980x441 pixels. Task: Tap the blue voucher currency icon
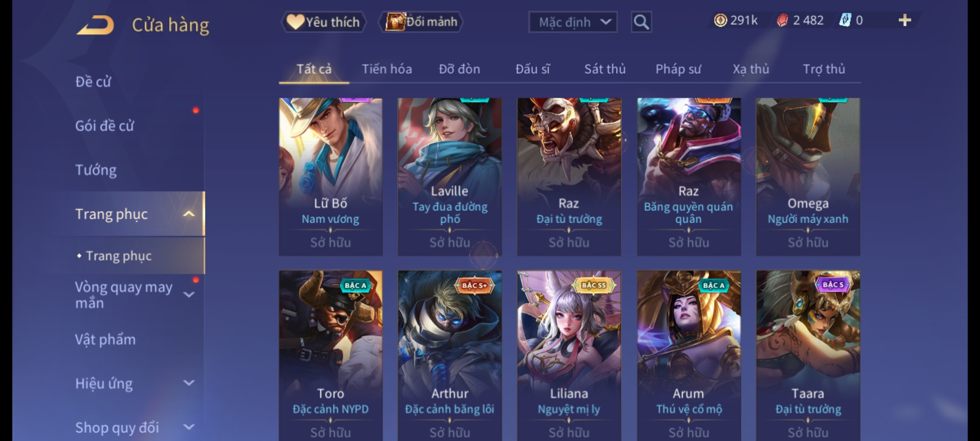click(x=844, y=20)
